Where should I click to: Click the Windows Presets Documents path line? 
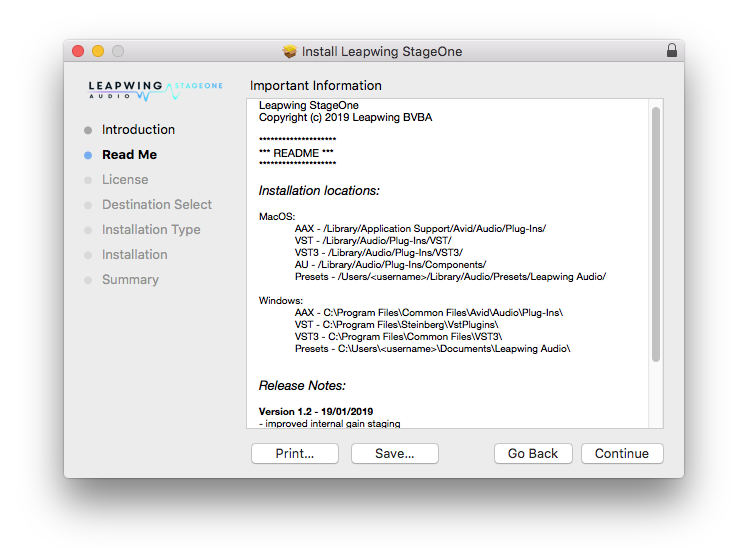click(432, 349)
